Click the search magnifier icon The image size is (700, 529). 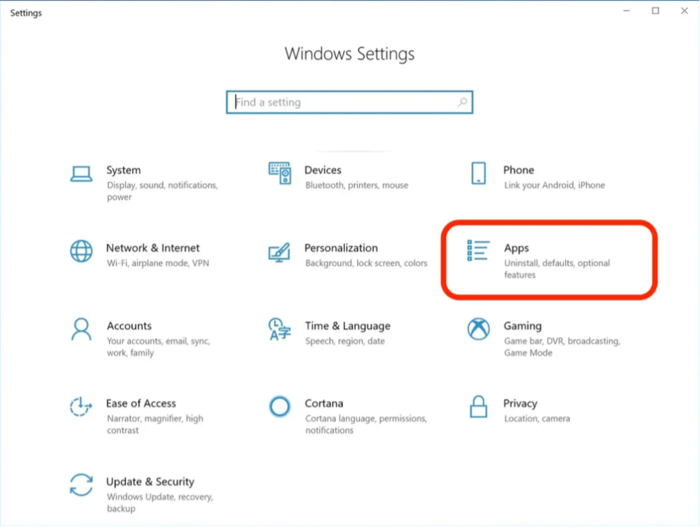pyautogui.click(x=462, y=102)
